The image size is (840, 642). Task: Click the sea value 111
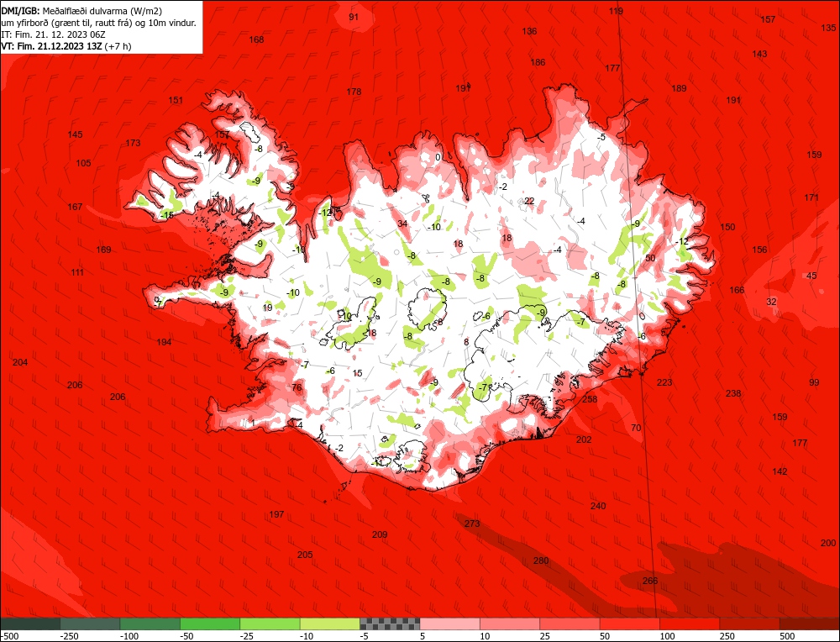click(77, 273)
